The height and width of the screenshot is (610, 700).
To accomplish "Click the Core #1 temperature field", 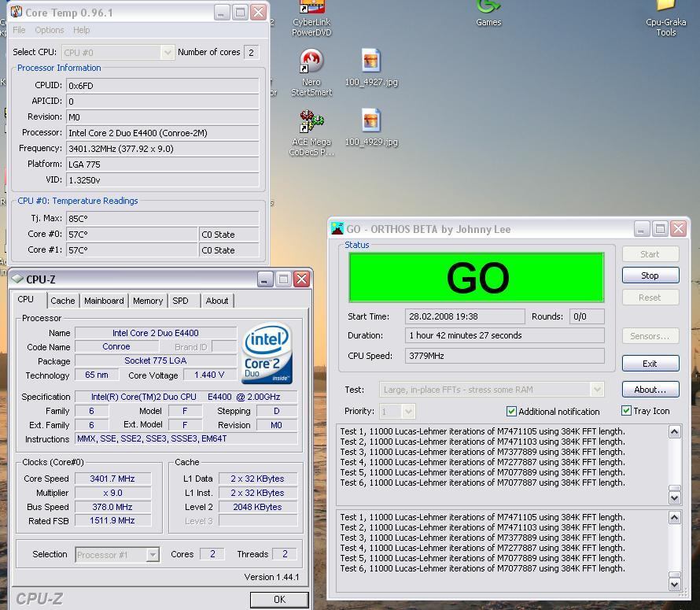I will coord(131,250).
